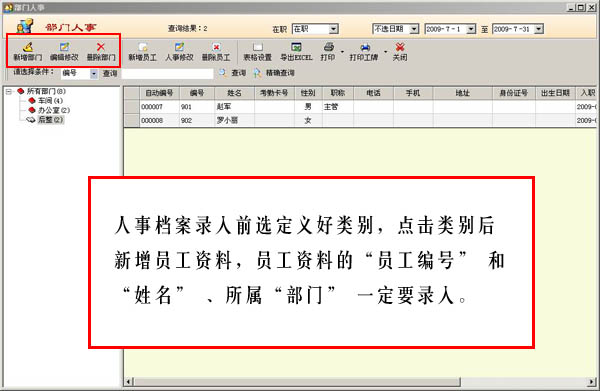Open 编辑修改 department edit tool
Screen dimensions: 600x391
[64, 51]
